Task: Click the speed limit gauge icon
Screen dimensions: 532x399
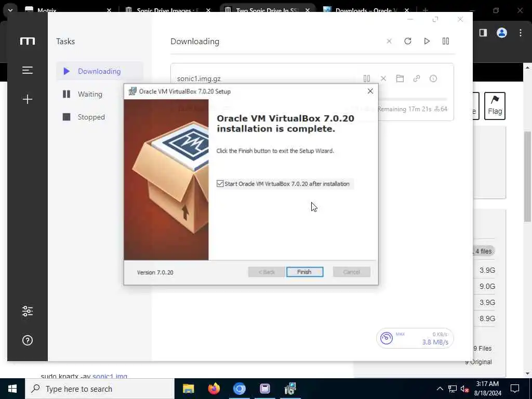Action: click(387, 338)
